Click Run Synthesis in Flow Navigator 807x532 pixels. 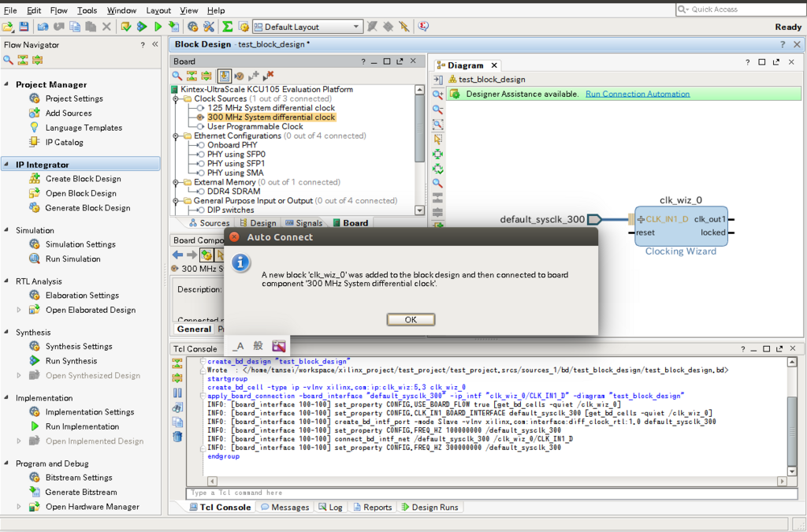71,361
